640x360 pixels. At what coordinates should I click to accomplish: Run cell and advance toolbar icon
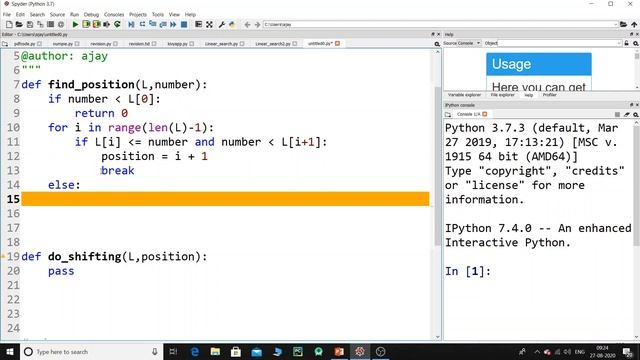[96, 24]
